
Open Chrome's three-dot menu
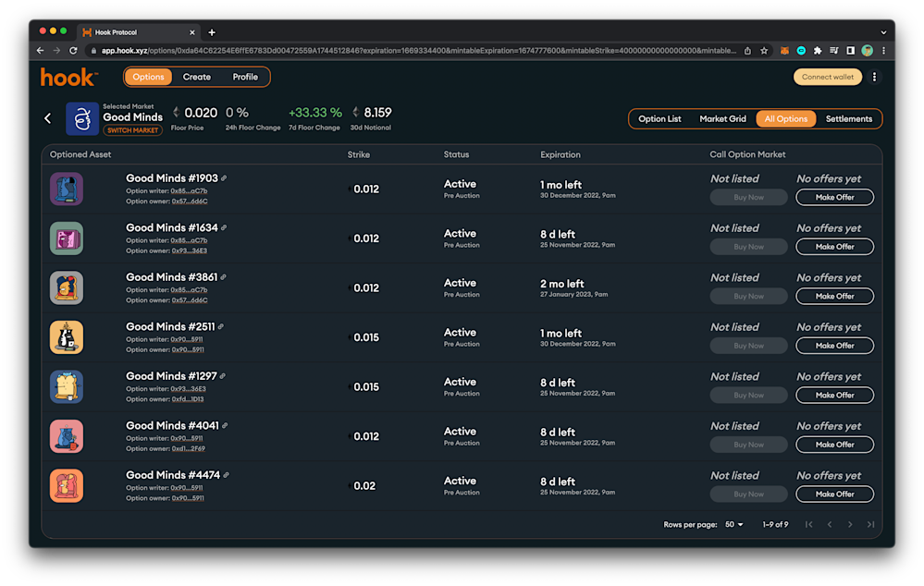pyautogui.click(x=883, y=51)
